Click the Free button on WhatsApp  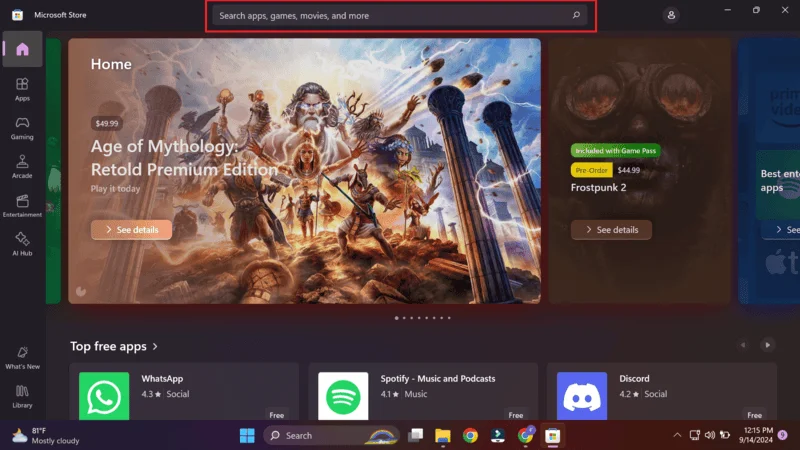tap(277, 415)
